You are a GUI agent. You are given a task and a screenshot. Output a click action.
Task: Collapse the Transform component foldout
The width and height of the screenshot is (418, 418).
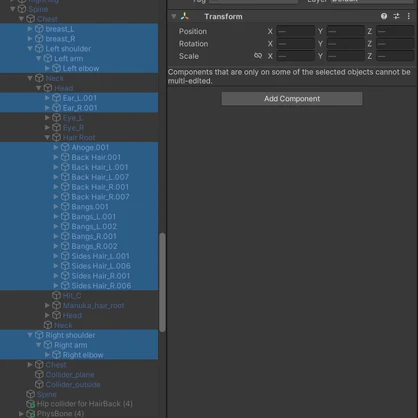tap(174, 16)
